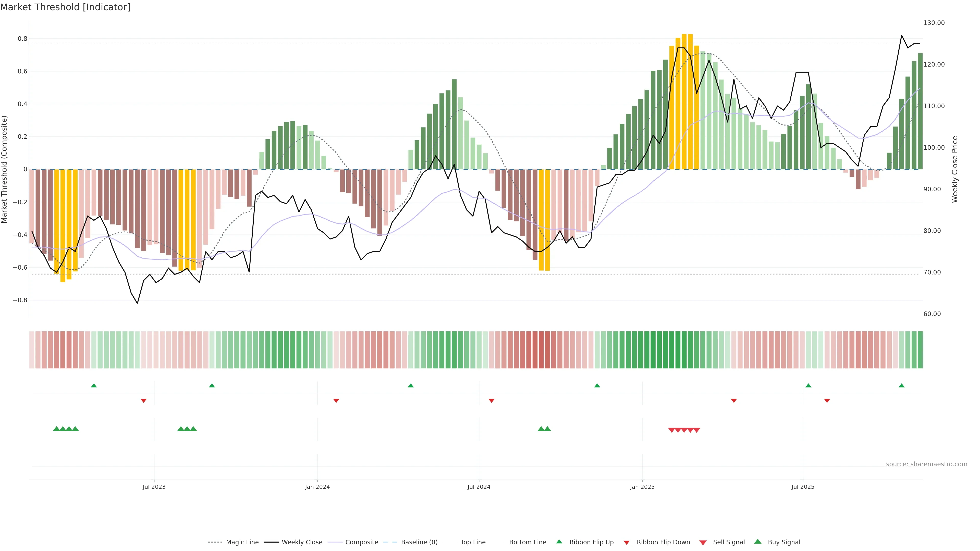The height and width of the screenshot is (551, 980).
Task: Click the Jul 2023 x-axis label
Action: pyautogui.click(x=154, y=487)
